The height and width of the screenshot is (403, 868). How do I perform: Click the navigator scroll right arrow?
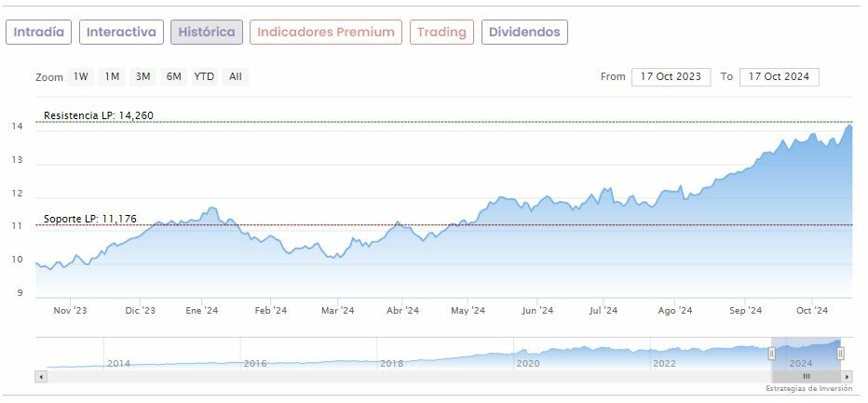coord(847,376)
